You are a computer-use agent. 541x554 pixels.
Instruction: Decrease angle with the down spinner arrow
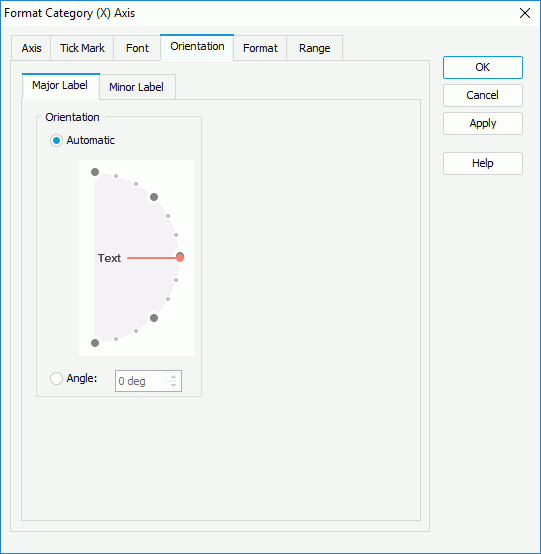pos(173,385)
